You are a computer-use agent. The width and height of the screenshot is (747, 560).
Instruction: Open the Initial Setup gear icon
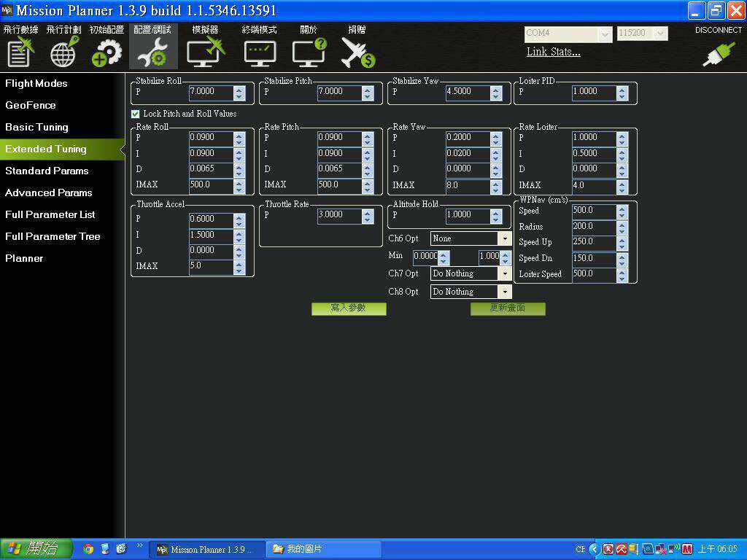point(107,51)
